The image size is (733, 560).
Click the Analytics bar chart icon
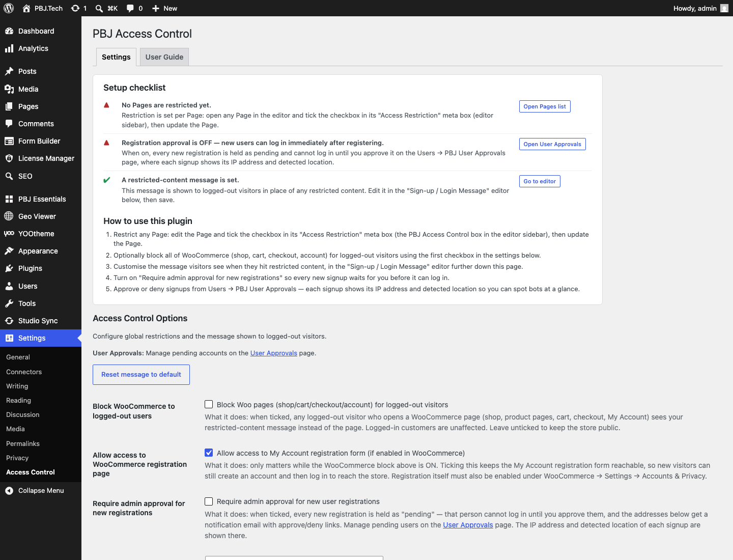click(9, 48)
